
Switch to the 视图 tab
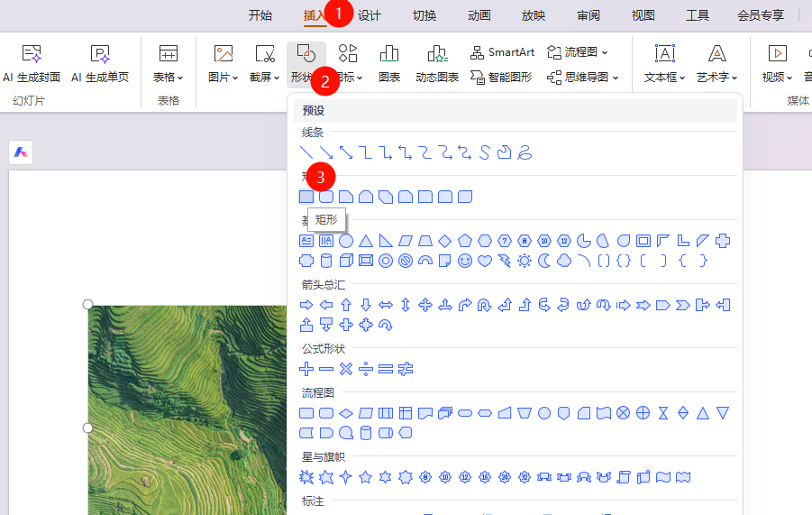click(643, 15)
